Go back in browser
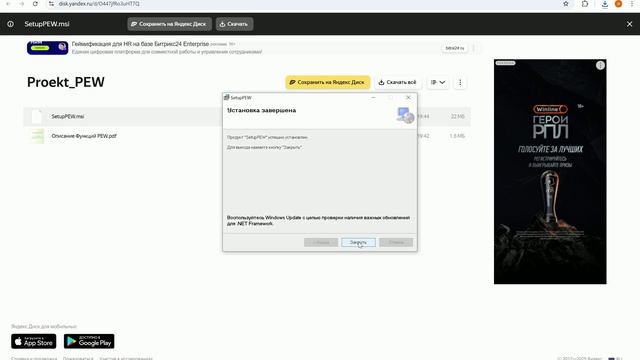Screen dimensions: 640x360 [8, 4]
